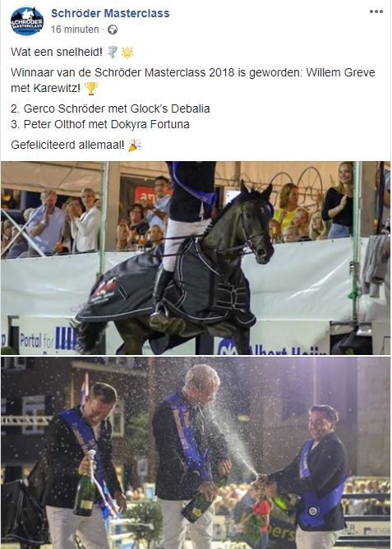
Task: Click the Albert Heijn banner in the photo
Action: 271,347
